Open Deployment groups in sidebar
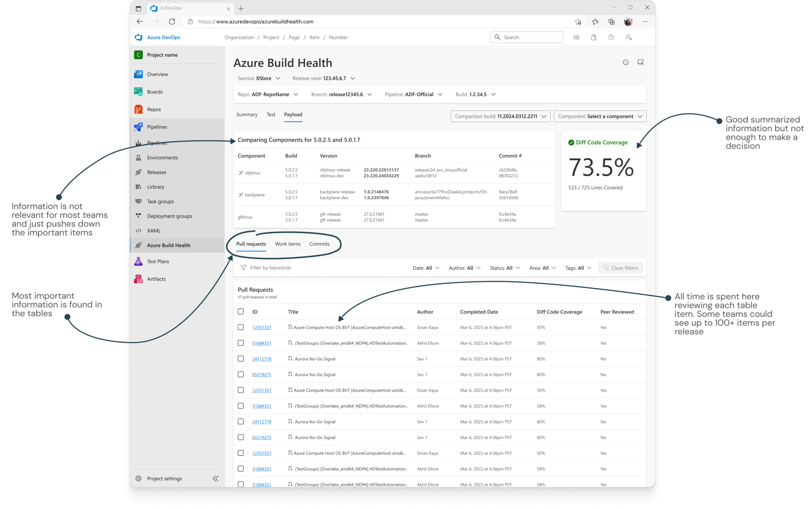The width and height of the screenshot is (812, 509). pyautogui.click(x=169, y=216)
